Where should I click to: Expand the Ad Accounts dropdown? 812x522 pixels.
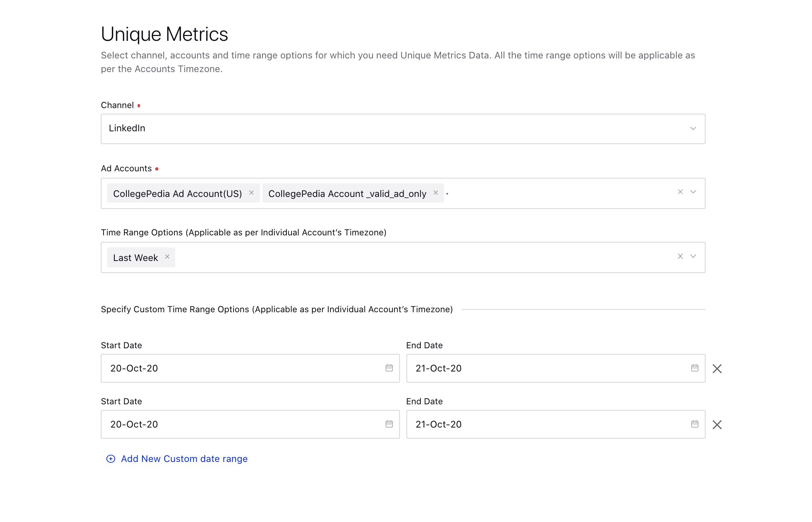(x=694, y=192)
